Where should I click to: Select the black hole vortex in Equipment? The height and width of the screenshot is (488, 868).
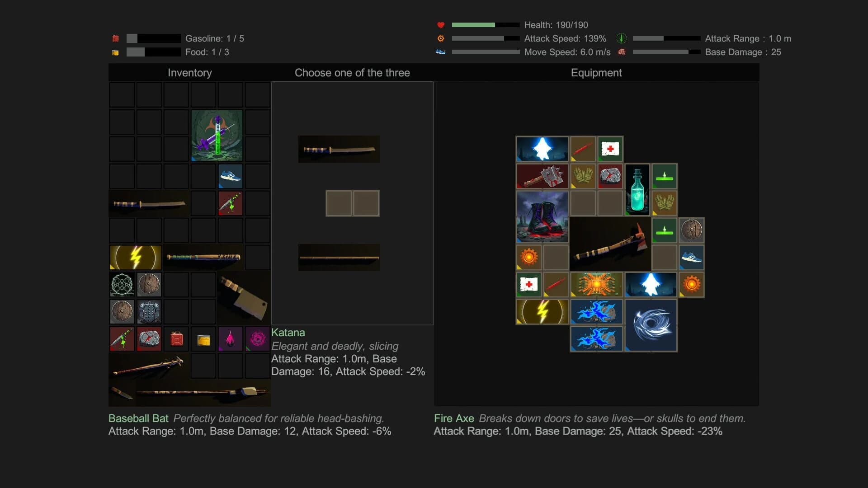[650, 324]
